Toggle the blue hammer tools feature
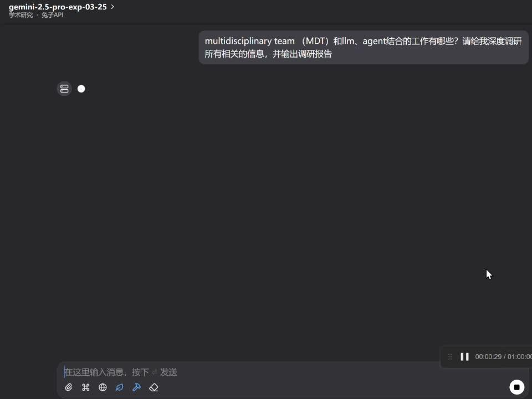Image resolution: width=532 pixels, height=399 pixels. pyautogui.click(x=137, y=387)
